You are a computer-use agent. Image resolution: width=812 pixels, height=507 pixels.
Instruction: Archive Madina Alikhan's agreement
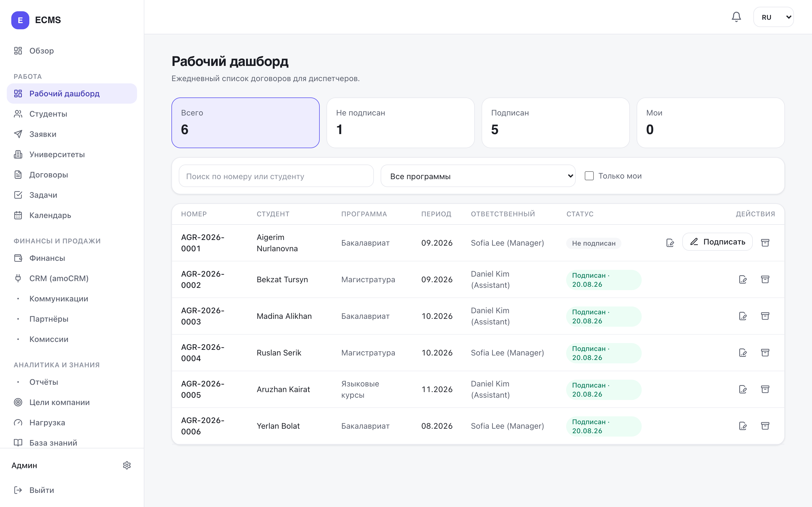click(765, 316)
